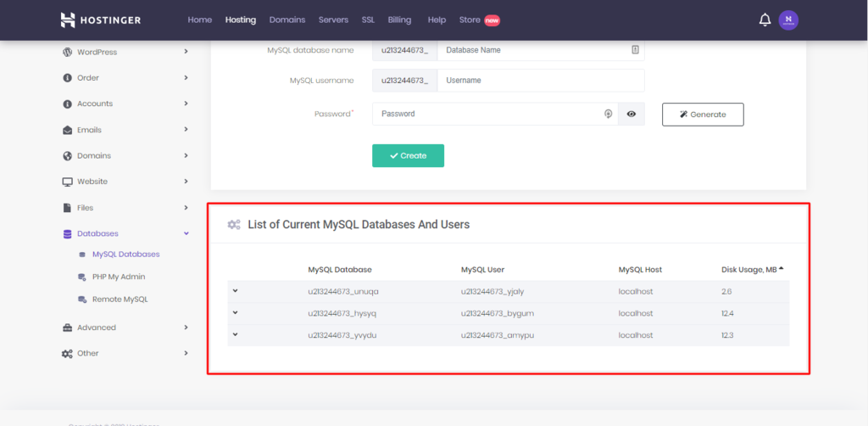Expand the u213244673_hysyq database row

(x=236, y=312)
